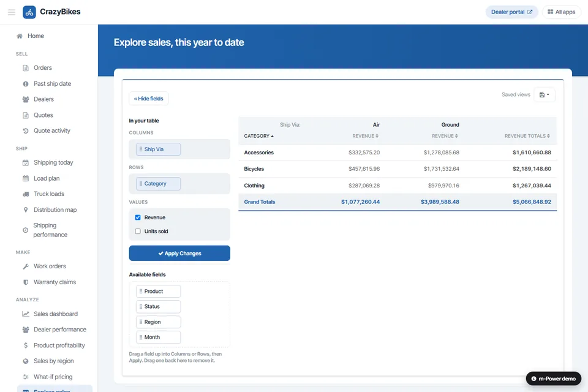Screen dimensions: 588x392
Task: Enable the Units sold checkbox
Action: [x=138, y=232]
